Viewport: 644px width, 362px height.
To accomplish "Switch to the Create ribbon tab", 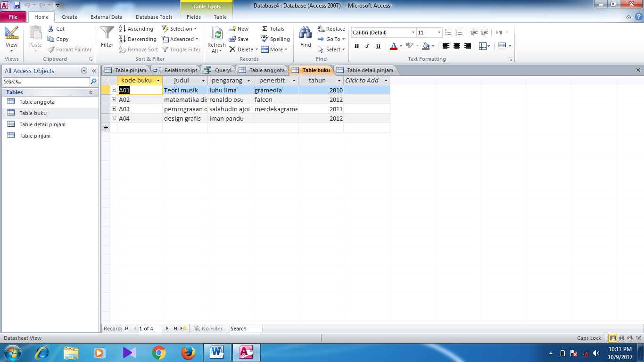I will [x=69, y=17].
